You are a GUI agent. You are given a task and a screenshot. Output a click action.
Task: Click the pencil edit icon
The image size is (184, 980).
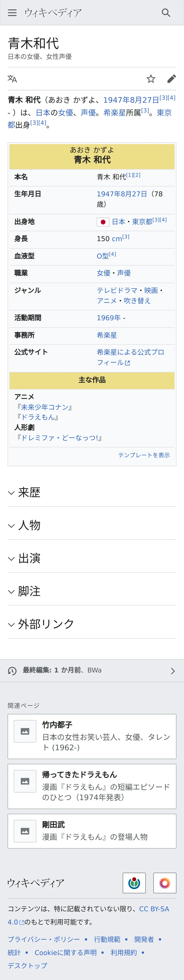pyautogui.click(x=171, y=79)
